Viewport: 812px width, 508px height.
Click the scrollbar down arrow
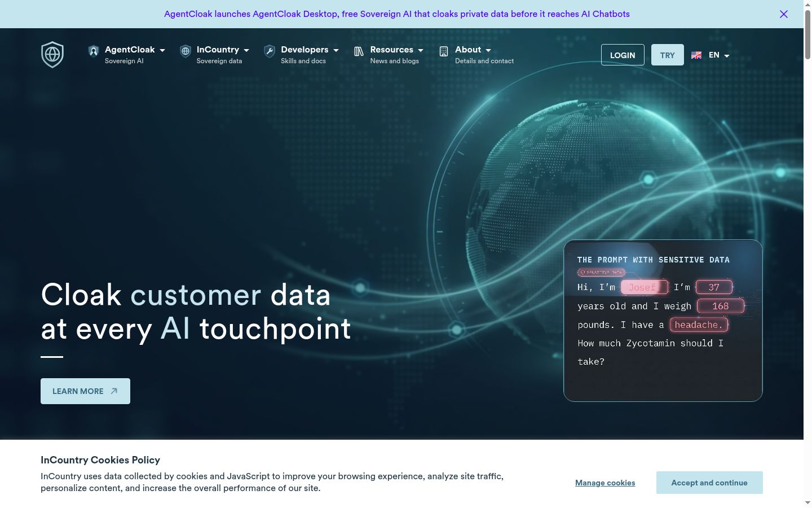[x=807, y=502]
